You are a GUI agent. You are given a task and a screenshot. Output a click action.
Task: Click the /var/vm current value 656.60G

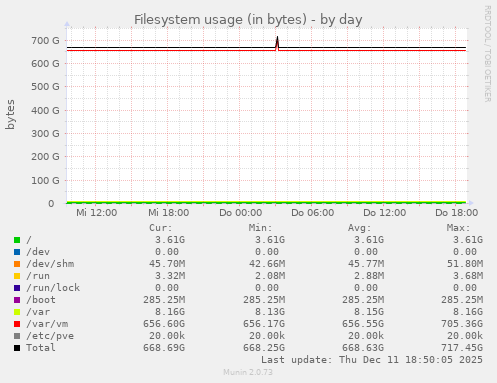point(164,324)
